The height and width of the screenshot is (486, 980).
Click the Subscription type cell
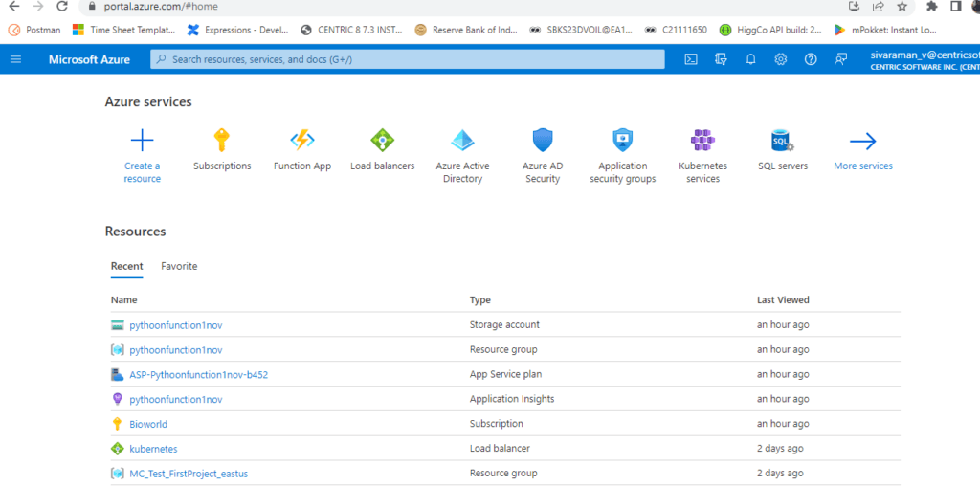[497, 424]
